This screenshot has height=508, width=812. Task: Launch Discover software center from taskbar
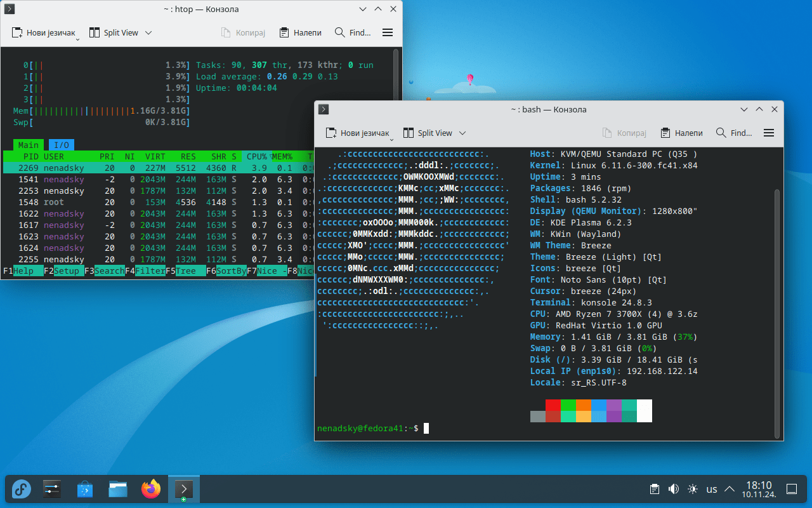pos(85,489)
